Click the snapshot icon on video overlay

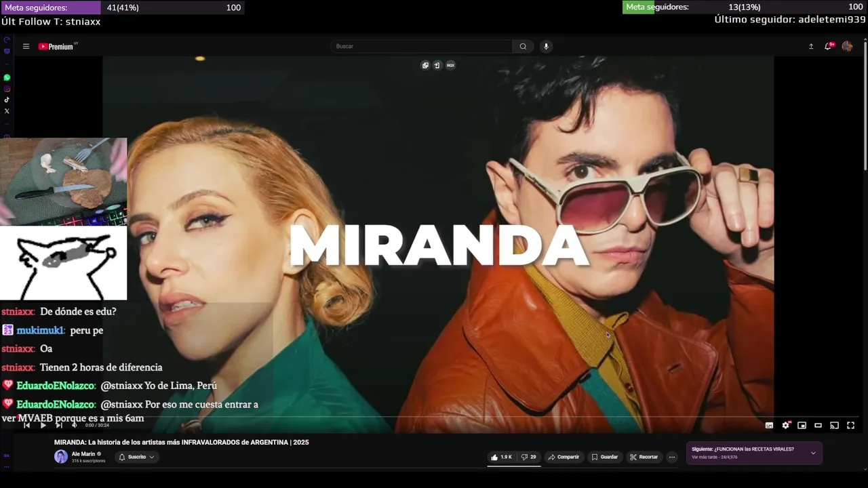click(425, 65)
